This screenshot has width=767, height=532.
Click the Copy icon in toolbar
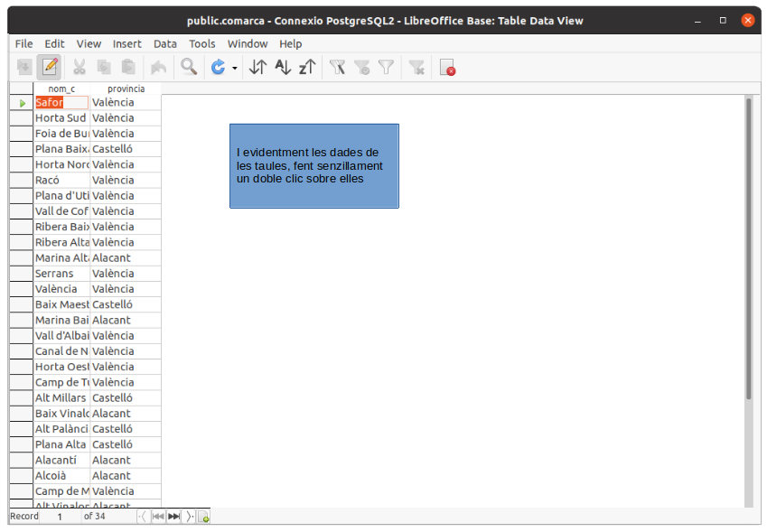[x=104, y=67]
